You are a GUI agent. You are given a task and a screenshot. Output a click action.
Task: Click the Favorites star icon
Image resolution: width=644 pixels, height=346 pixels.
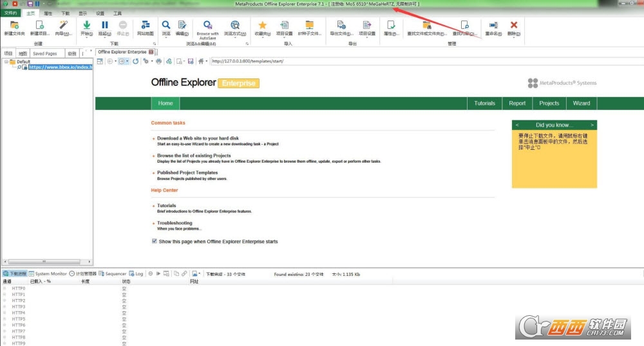coord(263,26)
